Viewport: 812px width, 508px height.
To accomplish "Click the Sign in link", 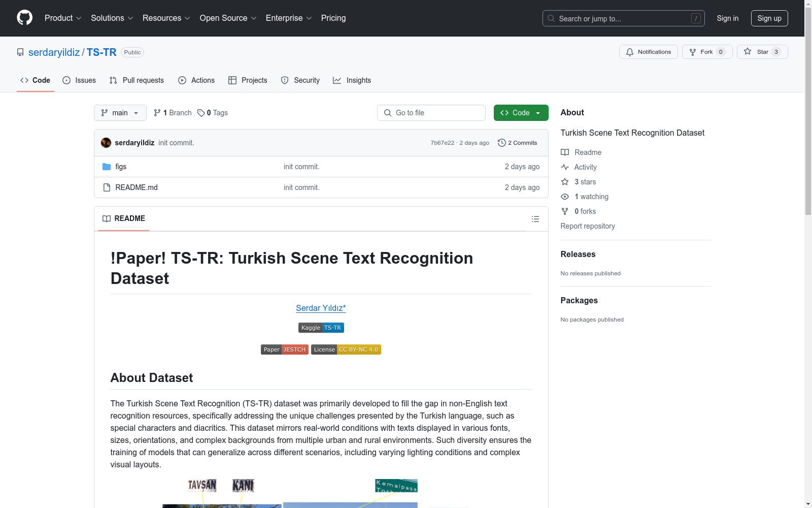I will coord(727,18).
